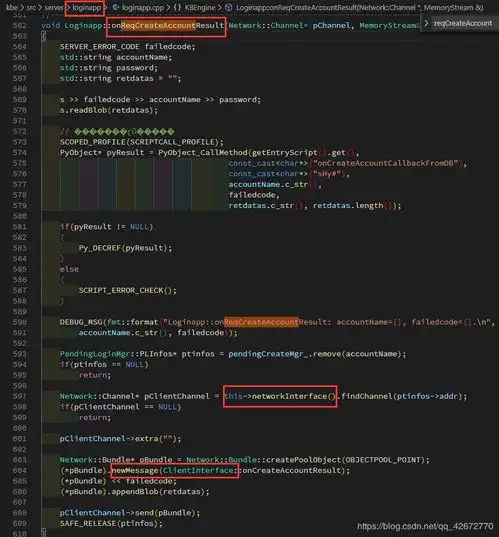
Task: Select the loginapp.cpp breadcrumb file
Action: pyautogui.click(x=142, y=7)
